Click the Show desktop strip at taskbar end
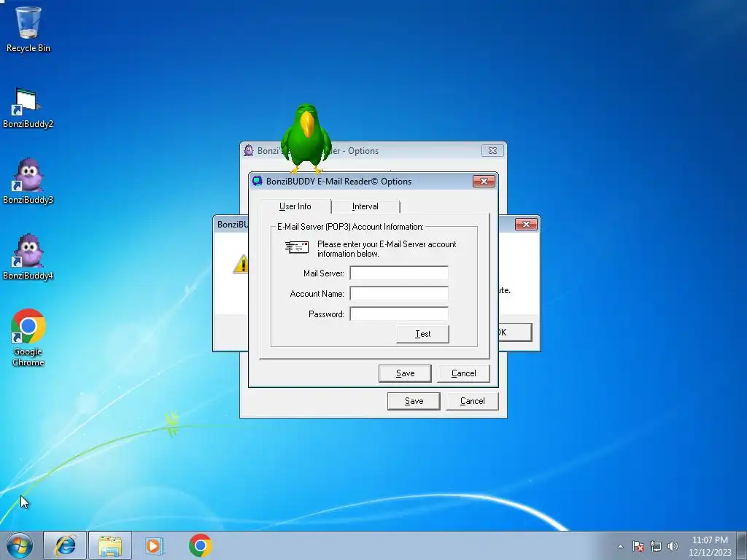 [743, 545]
